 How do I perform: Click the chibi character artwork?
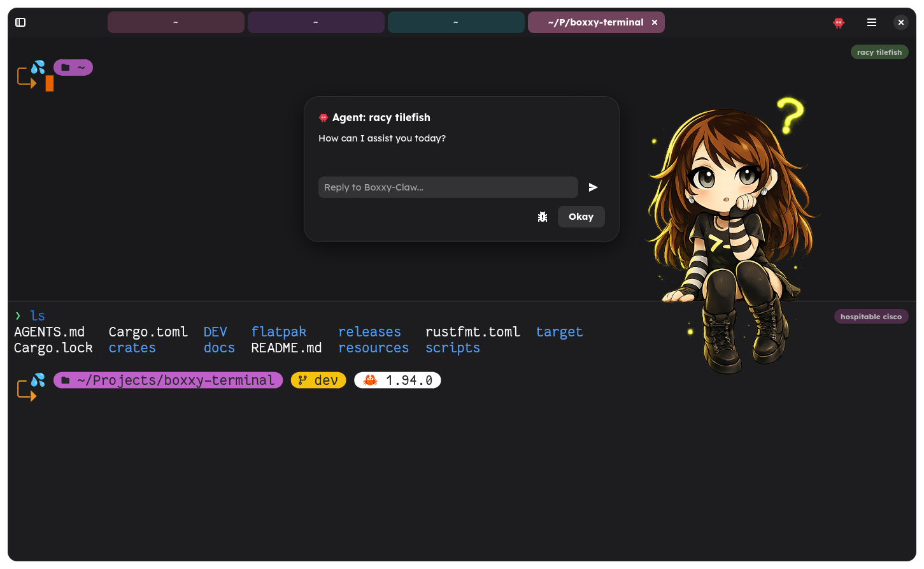726,223
